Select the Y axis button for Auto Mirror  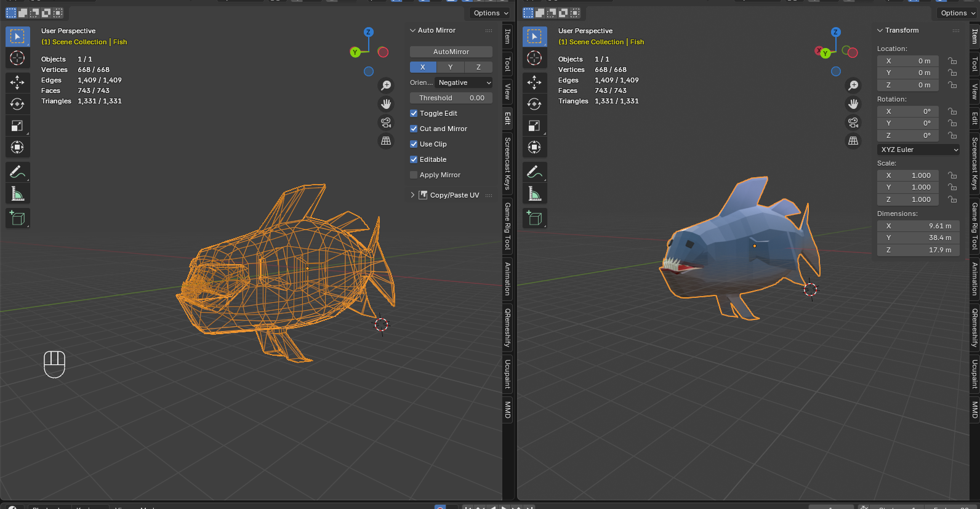point(451,67)
